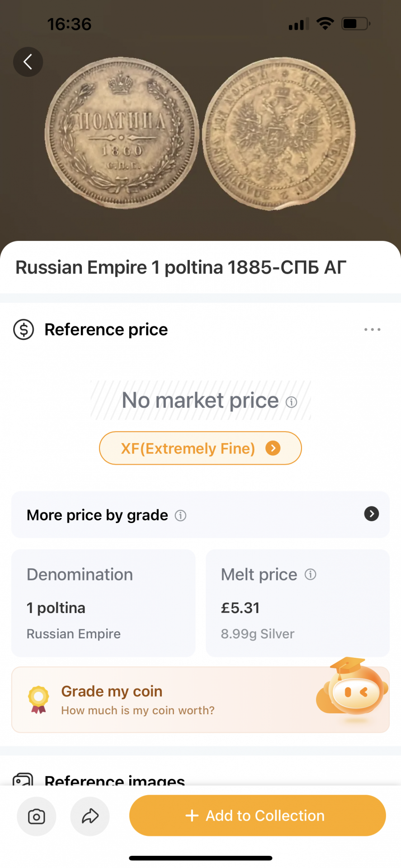The width and height of the screenshot is (401, 868).
Task: Tap the camera icon button
Action: pyautogui.click(x=37, y=816)
